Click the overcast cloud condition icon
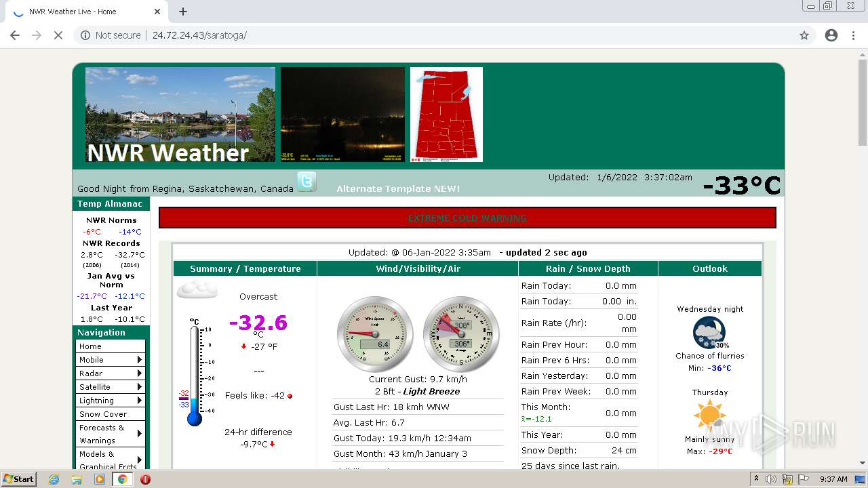This screenshot has height=488, width=868. click(x=197, y=290)
